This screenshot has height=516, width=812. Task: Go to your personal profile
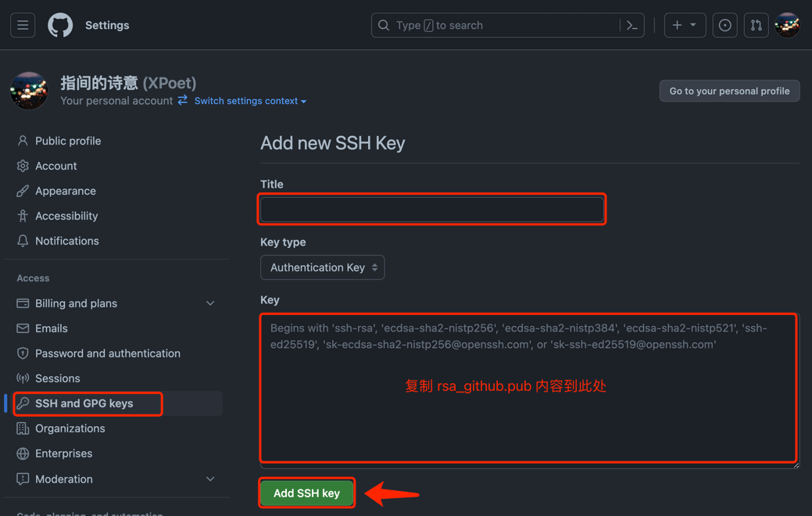(729, 91)
